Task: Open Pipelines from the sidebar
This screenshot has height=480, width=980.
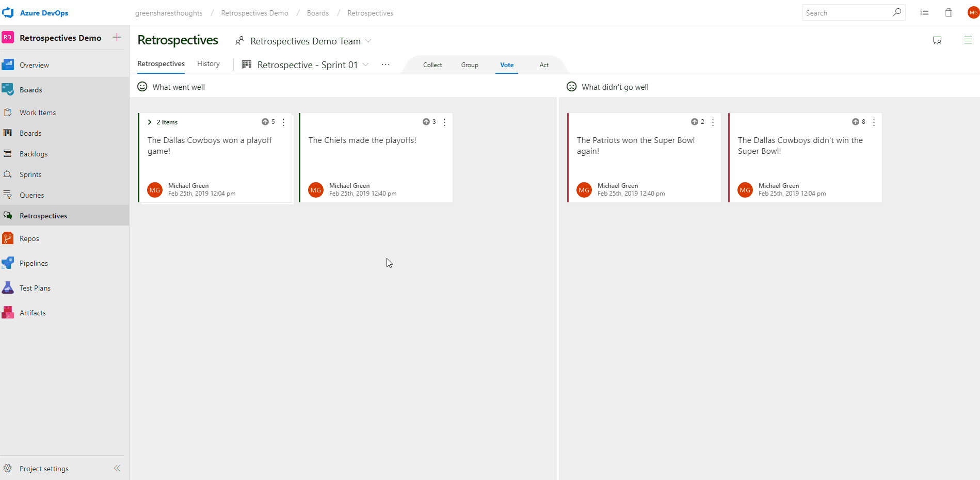Action: click(33, 263)
